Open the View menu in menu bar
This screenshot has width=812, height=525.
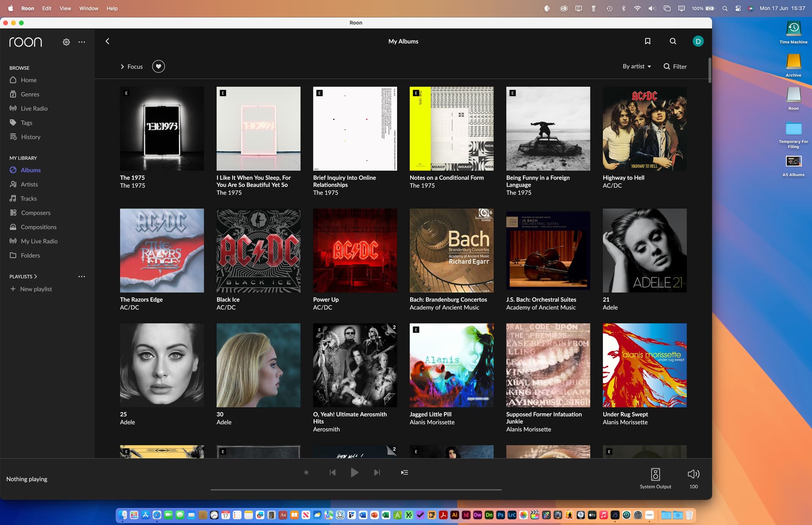(x=65, y=8)
